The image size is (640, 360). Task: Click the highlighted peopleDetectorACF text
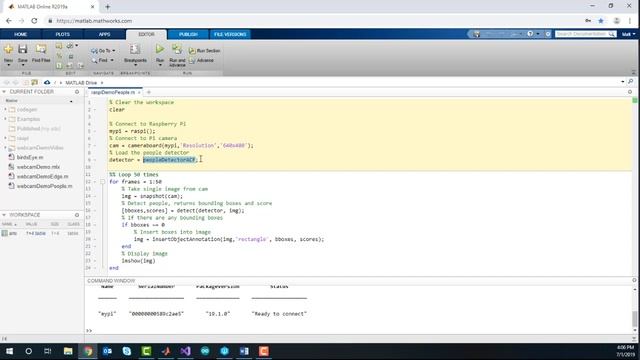pos(169,160)
